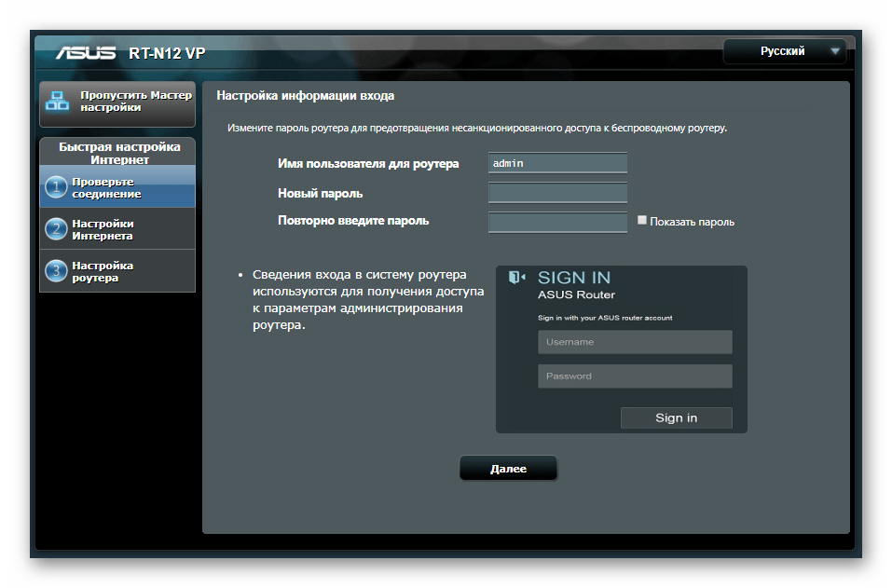Click the Password field in the sign-in preview
This screenshot has height=588, width=892.
pyautogui.click(x=635, y=376)
